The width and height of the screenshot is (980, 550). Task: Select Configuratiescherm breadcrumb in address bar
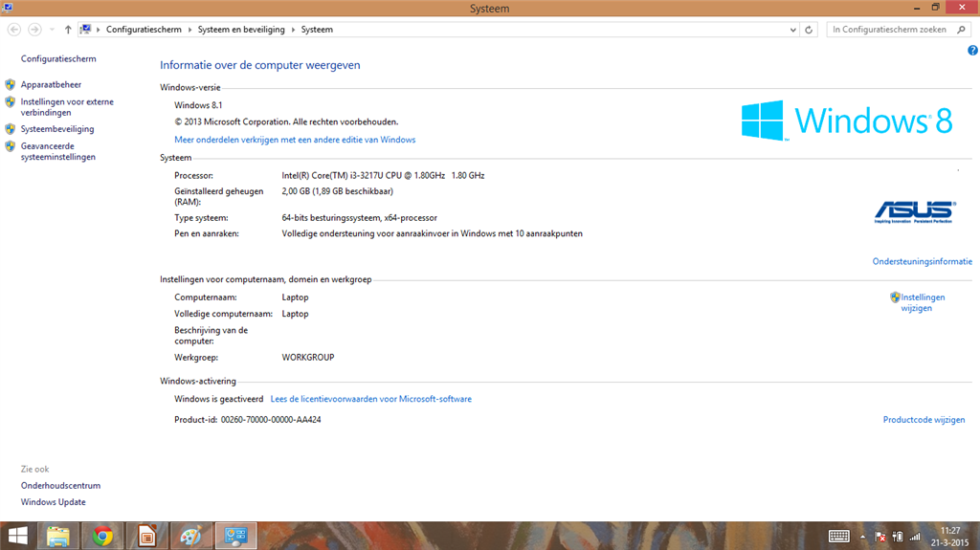(x=144, y=30)
